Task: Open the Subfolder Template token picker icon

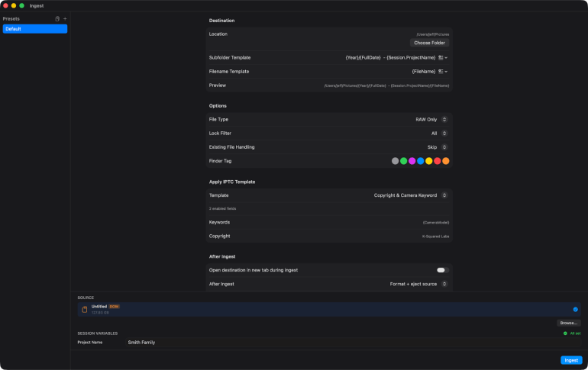Action: click(x=443, y=58)
